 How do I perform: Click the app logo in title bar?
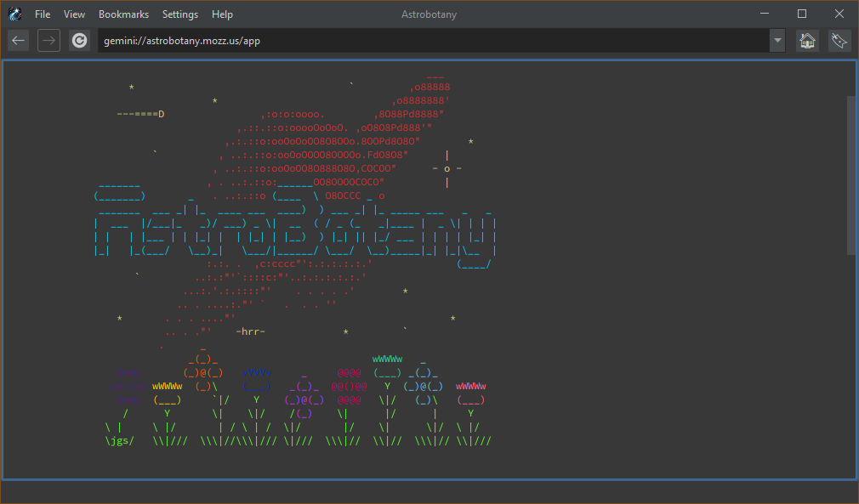[x=14, y=14]
